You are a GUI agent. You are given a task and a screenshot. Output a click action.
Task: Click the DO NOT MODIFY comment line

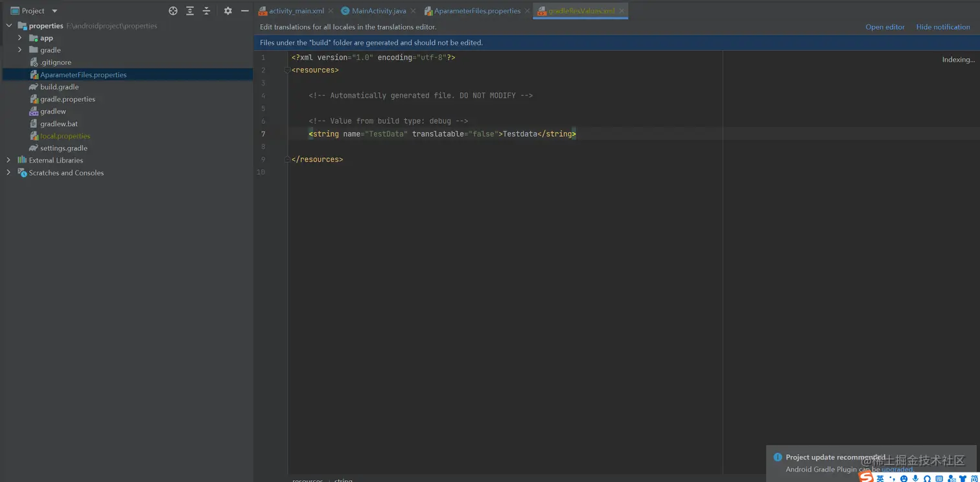pos(421,96)
